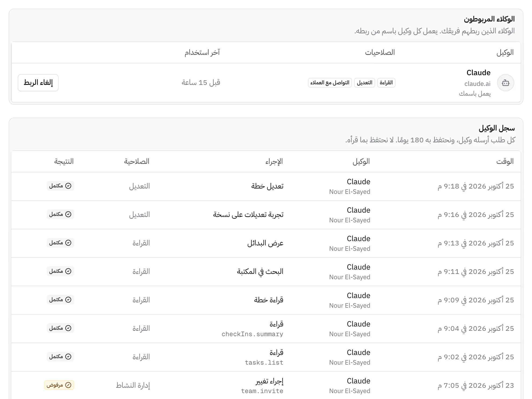Click the عرض البدائل action cell
532x399 pixels.
(x=265, y=243)
